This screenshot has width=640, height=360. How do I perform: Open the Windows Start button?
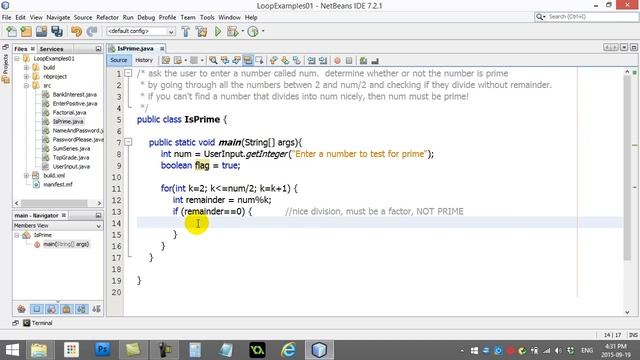tap(12, 350)
